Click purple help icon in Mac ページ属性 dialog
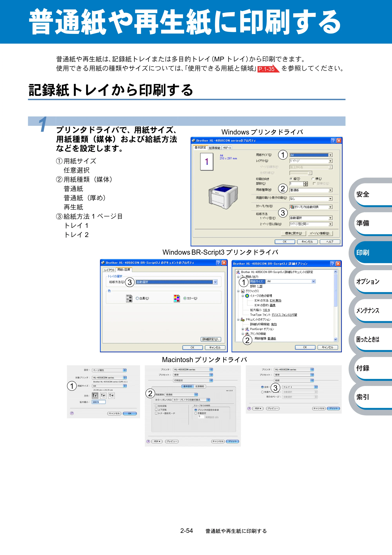This screenshot has height=555, width=392. tap(72, 413)
